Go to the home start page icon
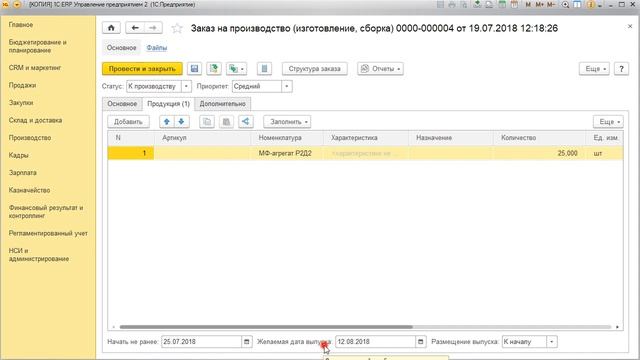640x360 pixels. click(111, 28)
